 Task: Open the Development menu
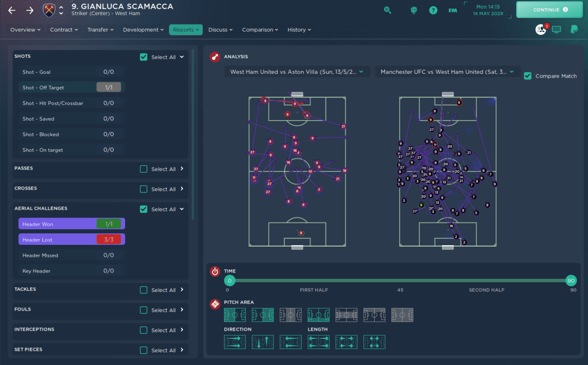[x=143, y=29]
